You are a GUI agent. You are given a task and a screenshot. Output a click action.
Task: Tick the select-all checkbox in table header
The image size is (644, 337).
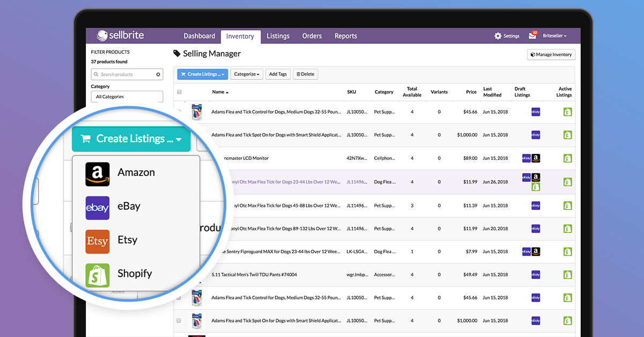click(x=179, y=92)
